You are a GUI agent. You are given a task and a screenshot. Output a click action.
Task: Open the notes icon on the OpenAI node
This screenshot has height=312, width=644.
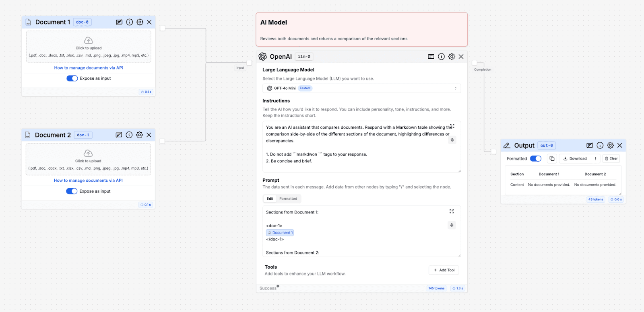(431, 57)
